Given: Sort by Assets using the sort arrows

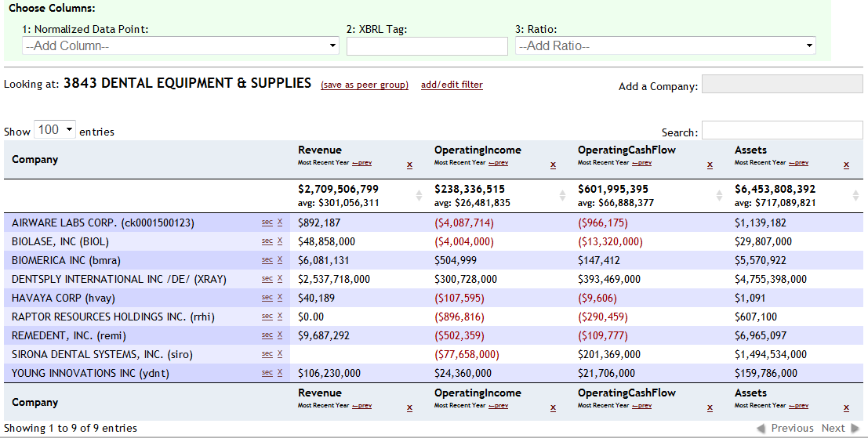Looking at the screenshot, I should pos(856,195).
